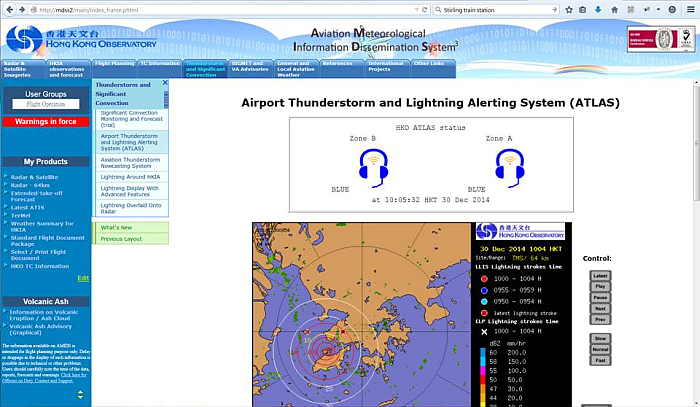Open the URL history dropdown arrow
Viewport: 700px width, 407px height.
click(x=417, y=9)
